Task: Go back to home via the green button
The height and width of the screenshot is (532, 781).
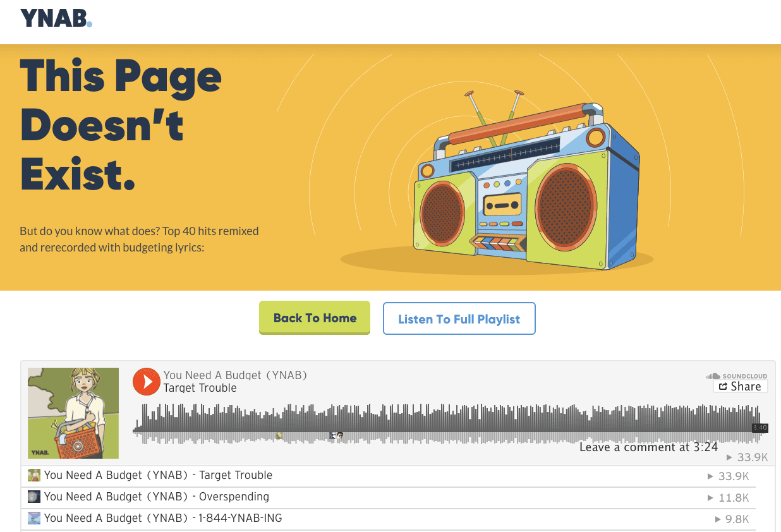Action: (315, 318)
